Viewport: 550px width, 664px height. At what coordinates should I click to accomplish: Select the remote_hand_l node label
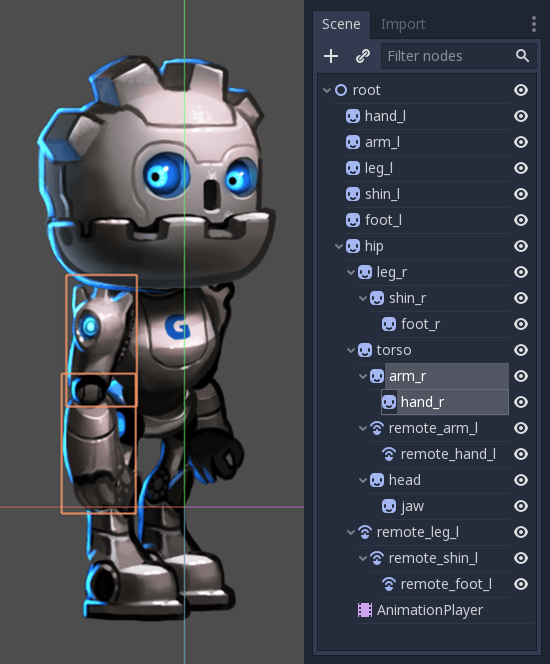point(448,454)
